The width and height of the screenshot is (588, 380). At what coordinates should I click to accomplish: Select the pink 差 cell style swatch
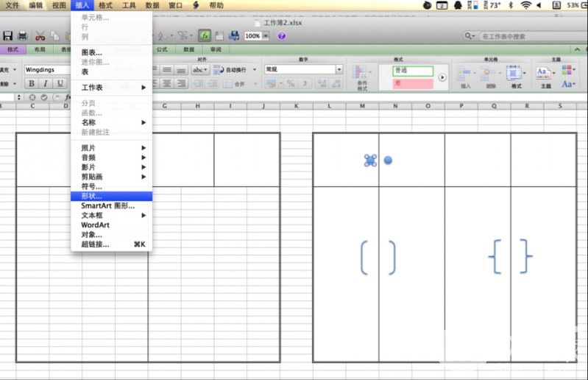coord(411,83)
